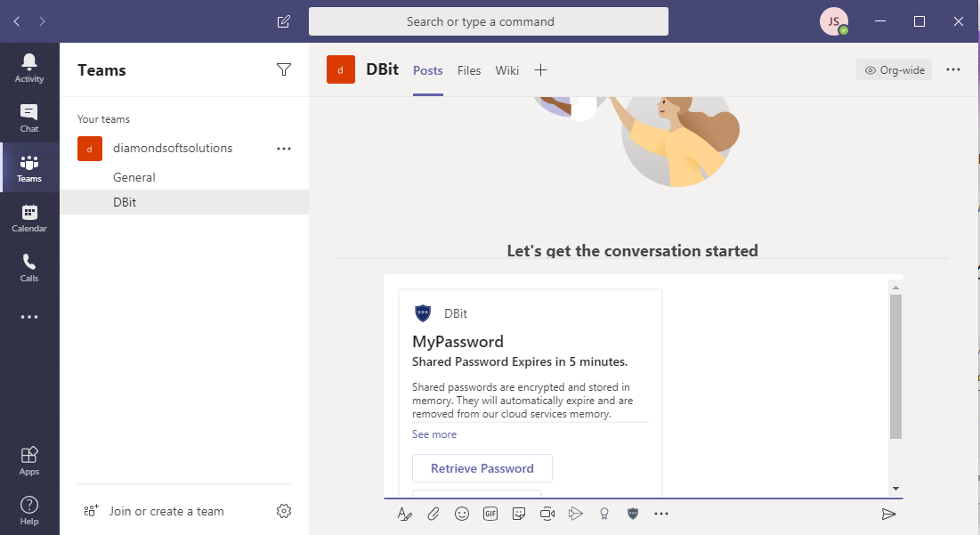Image resolution: width=980 pixels, height=535 pixels.
Task: Open manage teams settings gear
Action: coord(284,511)
